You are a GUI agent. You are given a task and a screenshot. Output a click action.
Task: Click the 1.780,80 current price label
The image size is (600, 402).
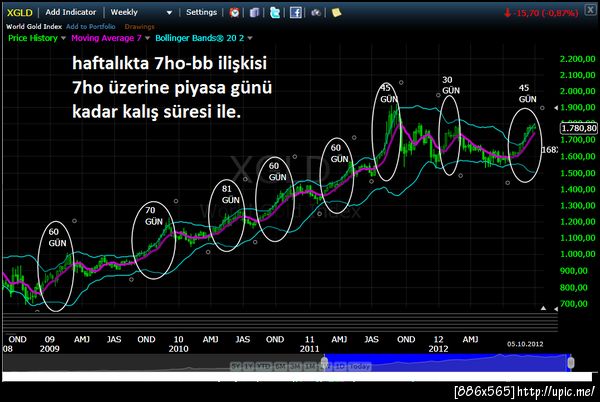(579, 128)
